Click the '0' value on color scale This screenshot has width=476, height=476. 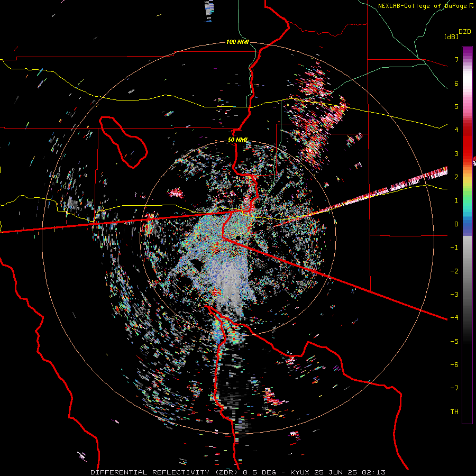[456, 224]
